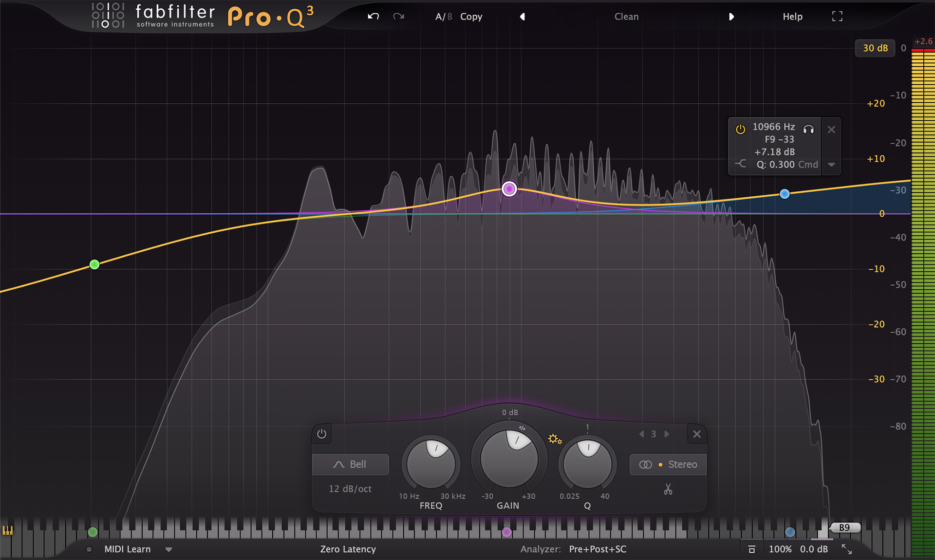The image size is (935, 560).
Task: Click the +20 dB scale label
Action: (876, 103)
